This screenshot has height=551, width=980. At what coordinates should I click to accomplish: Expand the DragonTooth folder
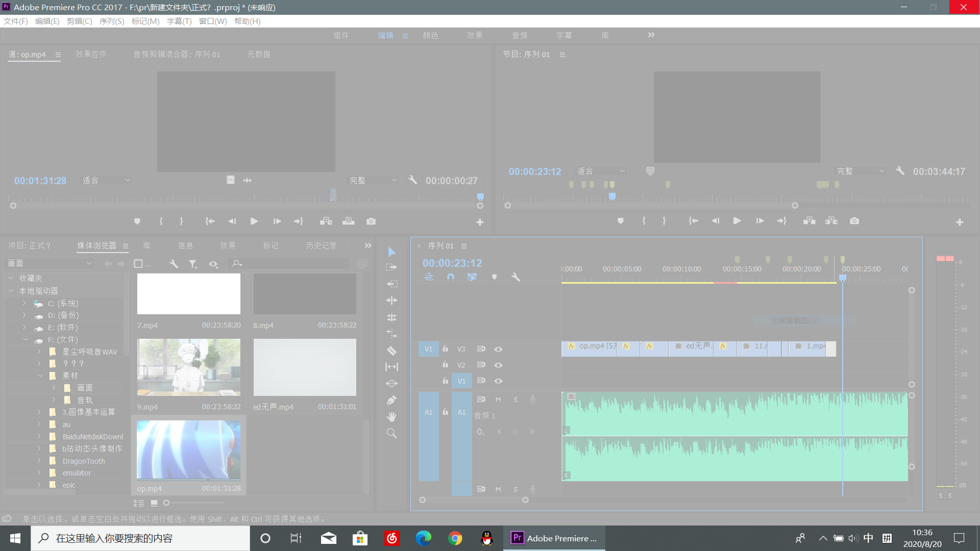coord(39,461)
